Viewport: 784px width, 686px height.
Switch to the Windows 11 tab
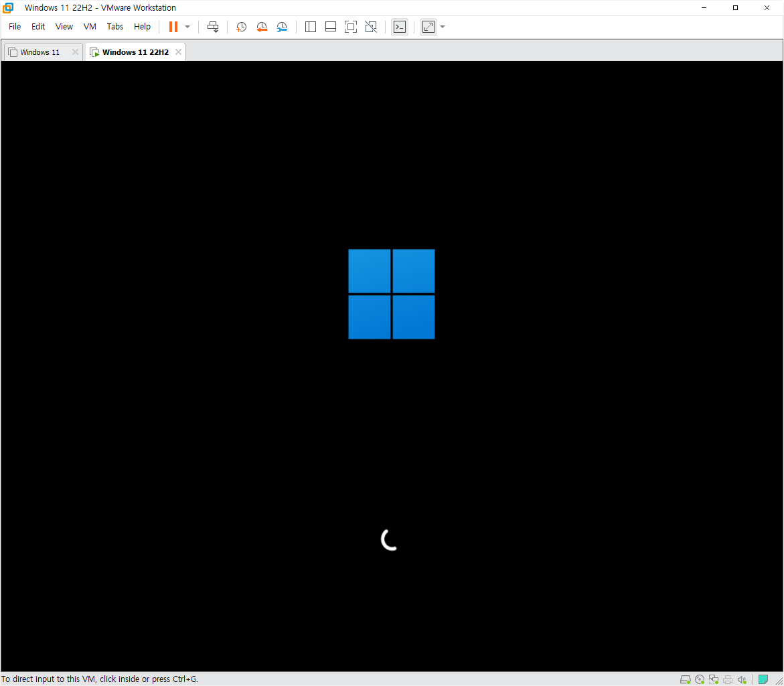(40, 52)
